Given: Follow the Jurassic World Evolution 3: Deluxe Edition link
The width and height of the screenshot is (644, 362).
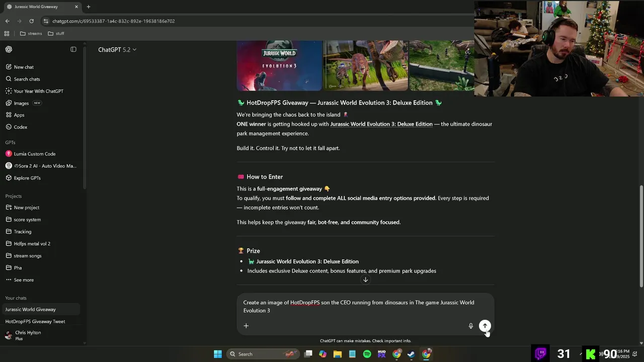Looking at the screenshot, I should pos(381,124).
